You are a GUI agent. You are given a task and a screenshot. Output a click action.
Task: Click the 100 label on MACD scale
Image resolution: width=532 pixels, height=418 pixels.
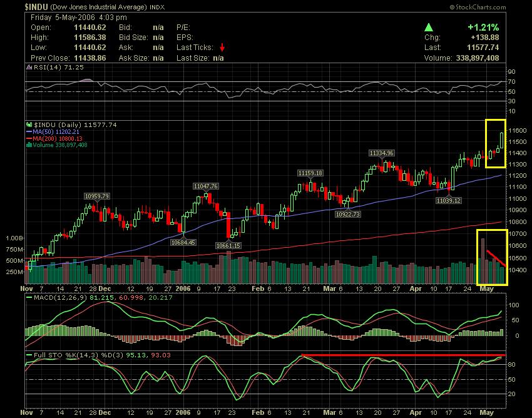click(x=514, y=305)
